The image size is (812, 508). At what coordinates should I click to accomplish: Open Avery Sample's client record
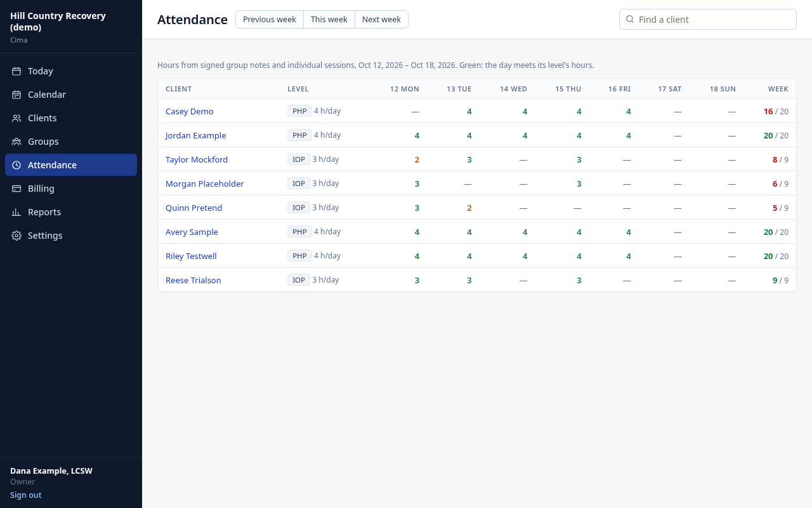point(192,232)
